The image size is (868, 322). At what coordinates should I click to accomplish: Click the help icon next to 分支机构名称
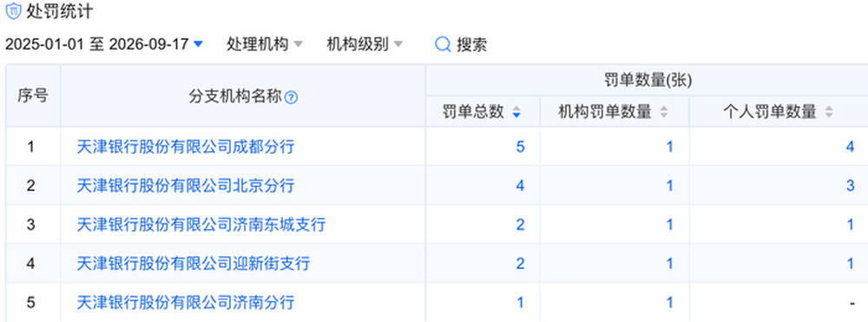tap(291, 98)
